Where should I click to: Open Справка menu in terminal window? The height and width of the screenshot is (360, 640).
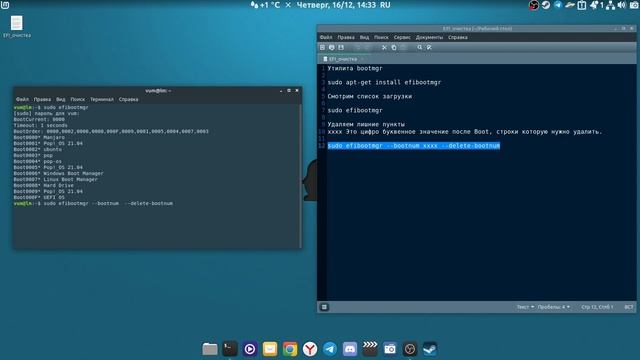point(128,99)
